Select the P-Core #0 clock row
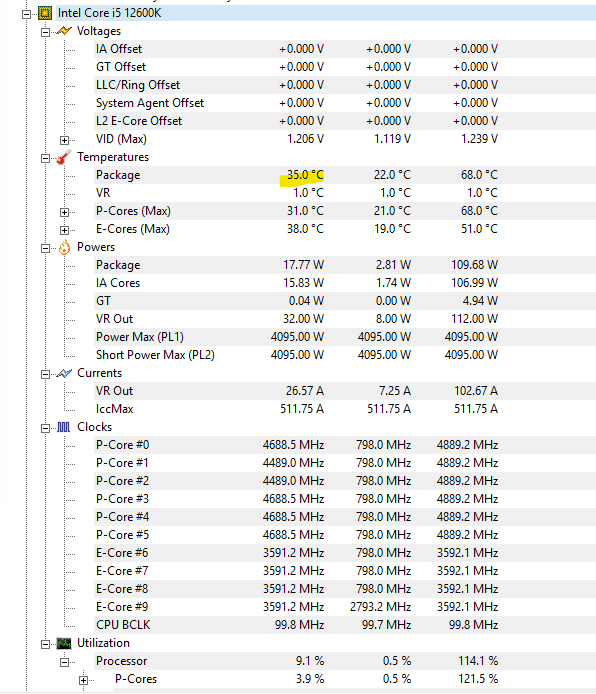The height and width of the screenshot is (694, 596). (x=345, y=445)
